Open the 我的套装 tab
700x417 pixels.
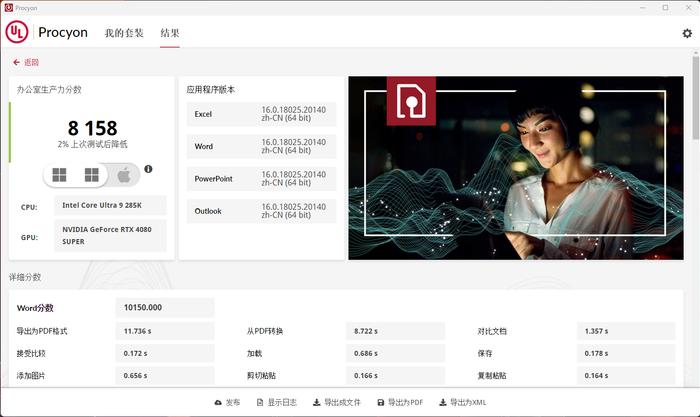click(x=124, y=33)
